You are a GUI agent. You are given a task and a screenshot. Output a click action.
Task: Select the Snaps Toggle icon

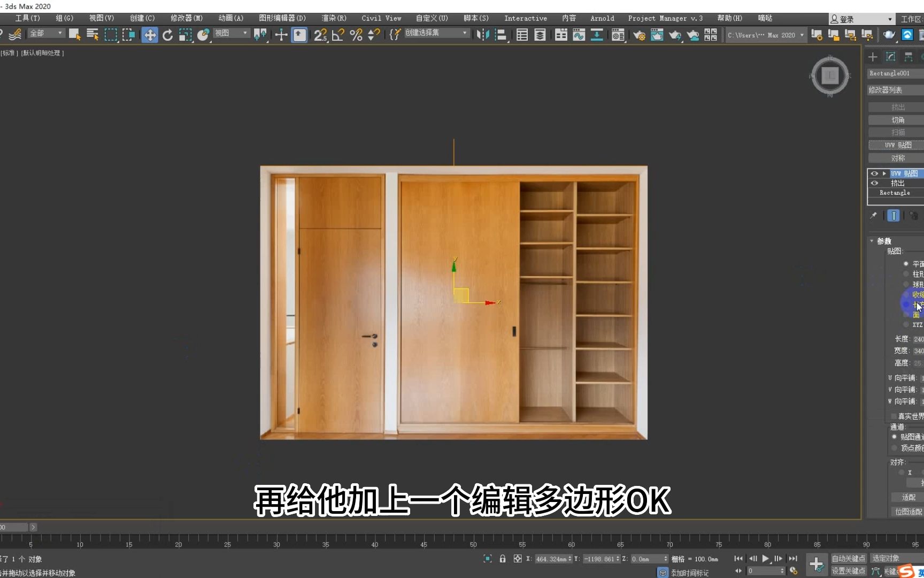pos(320,35)
